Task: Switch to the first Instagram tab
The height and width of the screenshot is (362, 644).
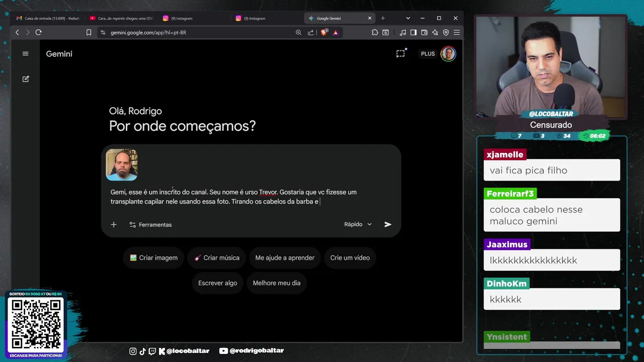Action: point(194,18)
